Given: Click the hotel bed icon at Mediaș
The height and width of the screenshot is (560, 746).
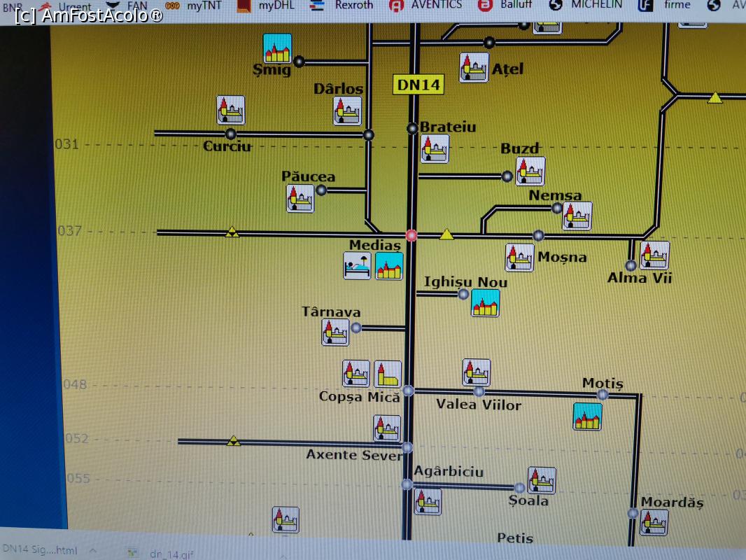Looking at the screenshot, I should click(357, 266).
